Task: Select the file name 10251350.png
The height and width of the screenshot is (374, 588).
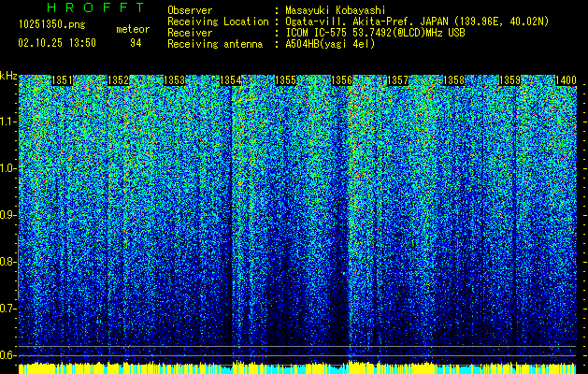Action: [x=52, y=24]
